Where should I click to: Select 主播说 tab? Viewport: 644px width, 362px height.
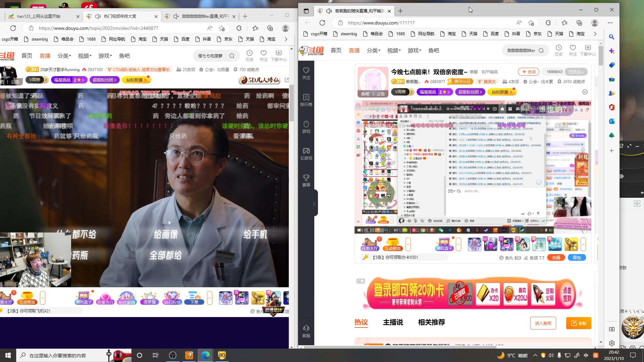click(393, 322)
